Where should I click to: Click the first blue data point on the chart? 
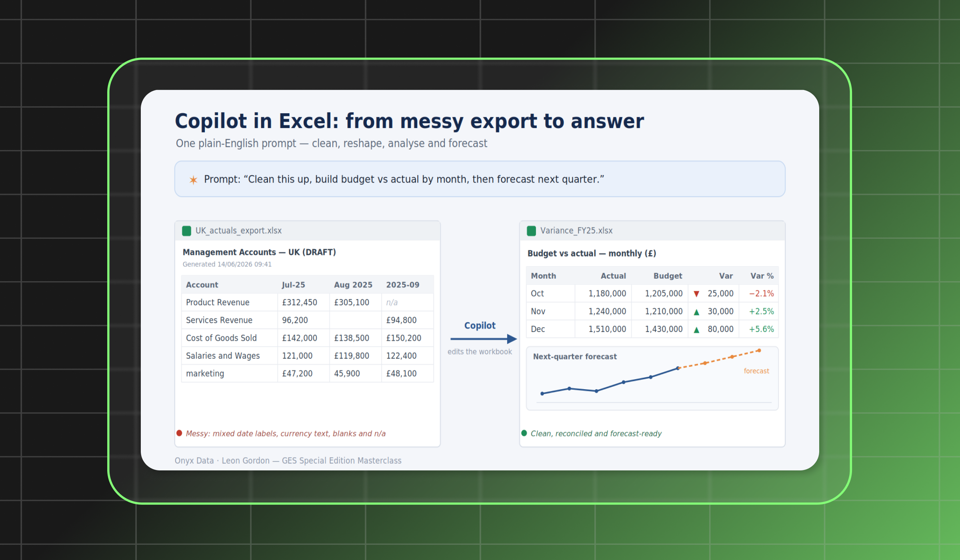pos(542,394)
